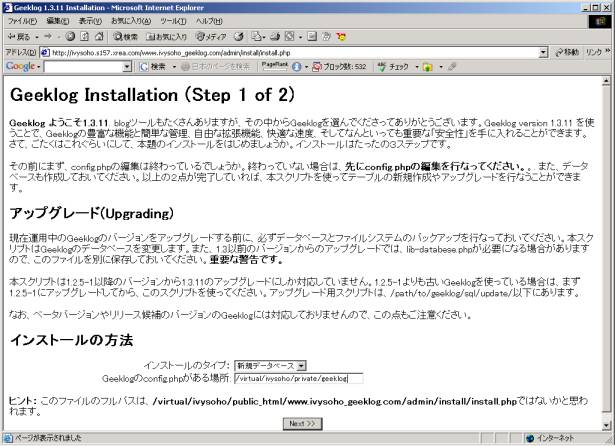
Task: Click the spell check (チェック) button
Action: tap(393, 67)
